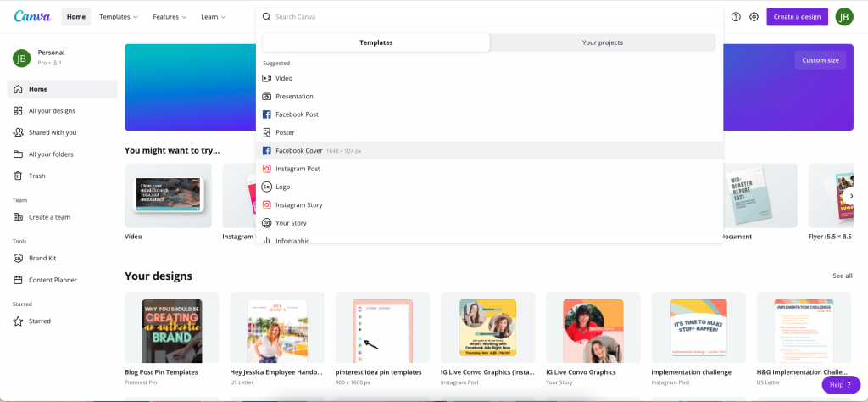This screenshot has width=868, height=402.
Task: Click the Content Planner calendar icon
Action: point(19,280)
